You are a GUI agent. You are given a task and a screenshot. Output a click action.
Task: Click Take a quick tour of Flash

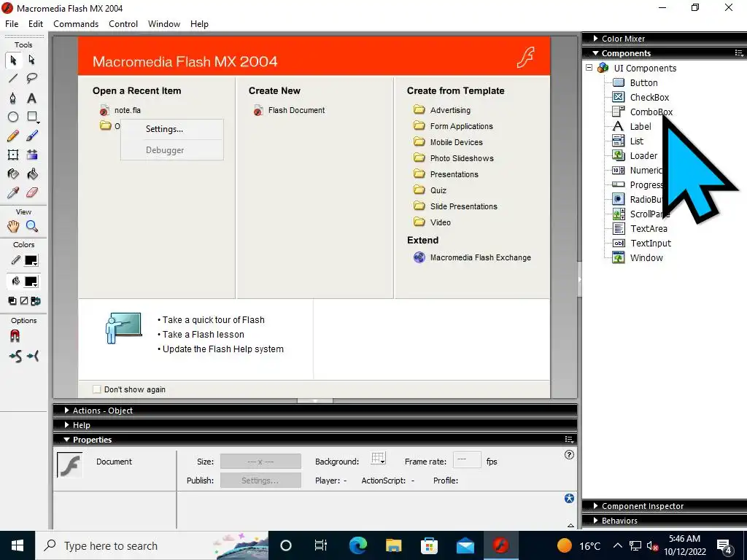(x=214, y=320)
